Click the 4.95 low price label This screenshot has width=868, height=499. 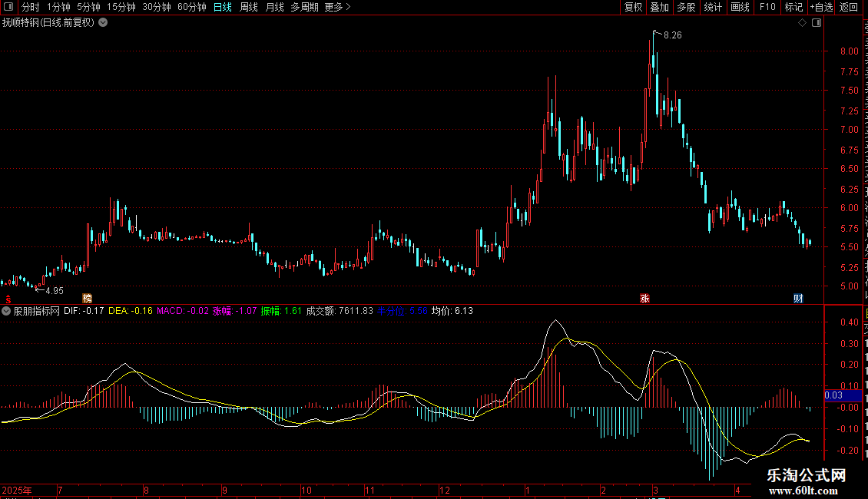coord(55,291)
